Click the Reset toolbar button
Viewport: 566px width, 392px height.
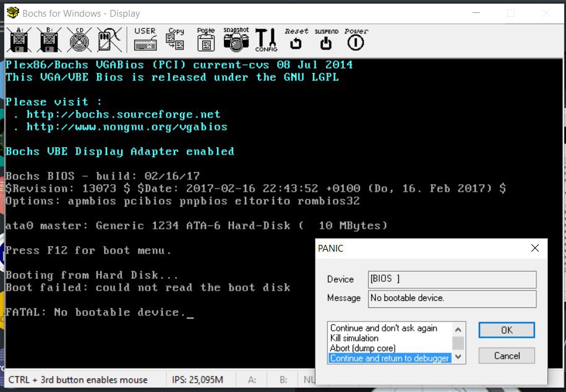click(296, 39)
